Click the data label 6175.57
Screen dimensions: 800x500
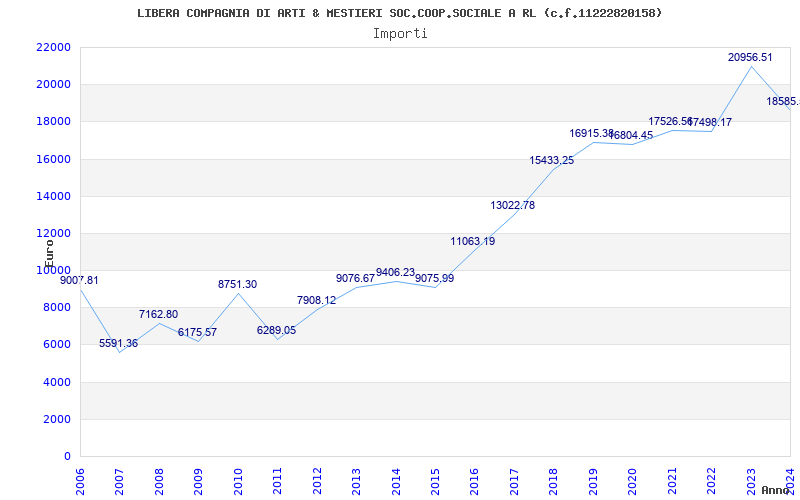pos(197,333)
